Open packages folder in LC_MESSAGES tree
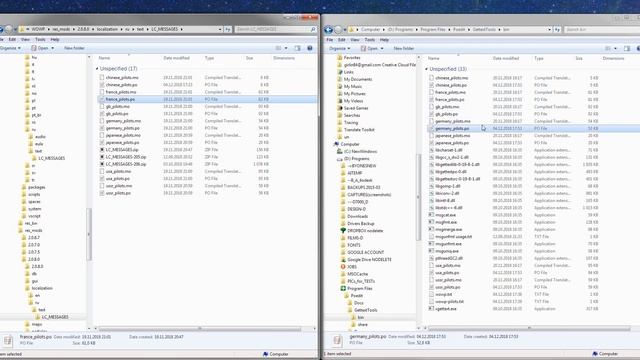The image size is (640, 360). pyautogui.click(x=36, y=187)
